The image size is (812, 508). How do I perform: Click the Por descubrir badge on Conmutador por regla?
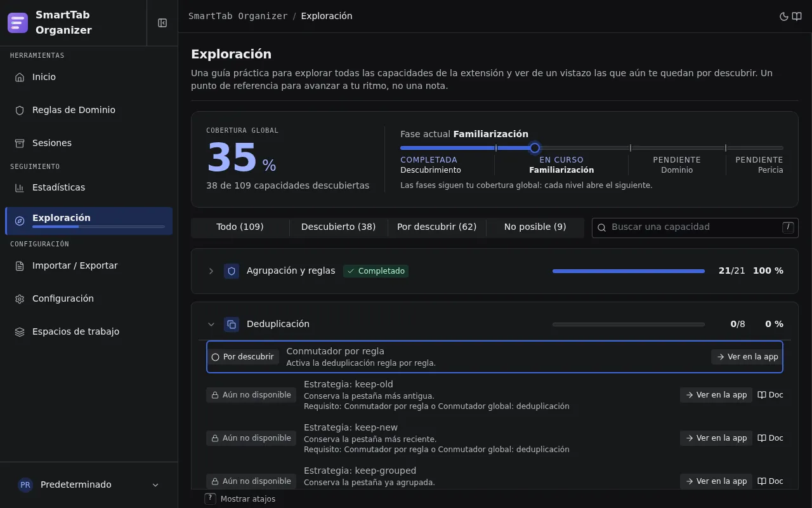(x=243, y=357)
